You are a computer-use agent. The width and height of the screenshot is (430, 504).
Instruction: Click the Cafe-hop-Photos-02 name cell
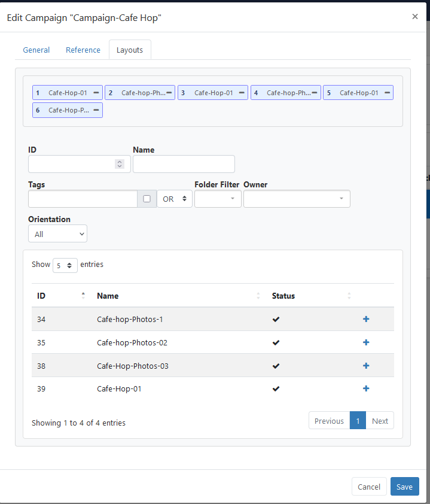coord(132,342)
